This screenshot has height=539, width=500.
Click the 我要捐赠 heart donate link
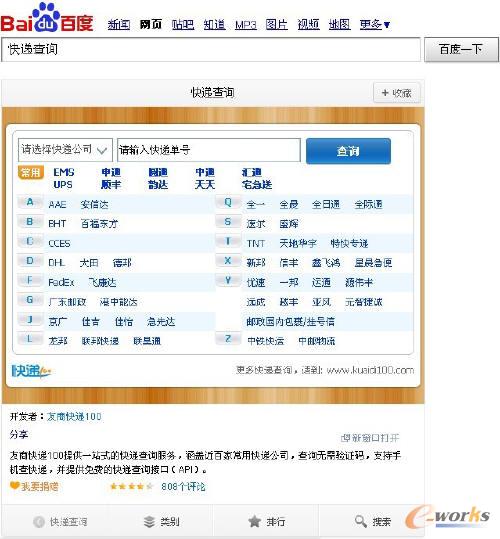pos(34,486)
